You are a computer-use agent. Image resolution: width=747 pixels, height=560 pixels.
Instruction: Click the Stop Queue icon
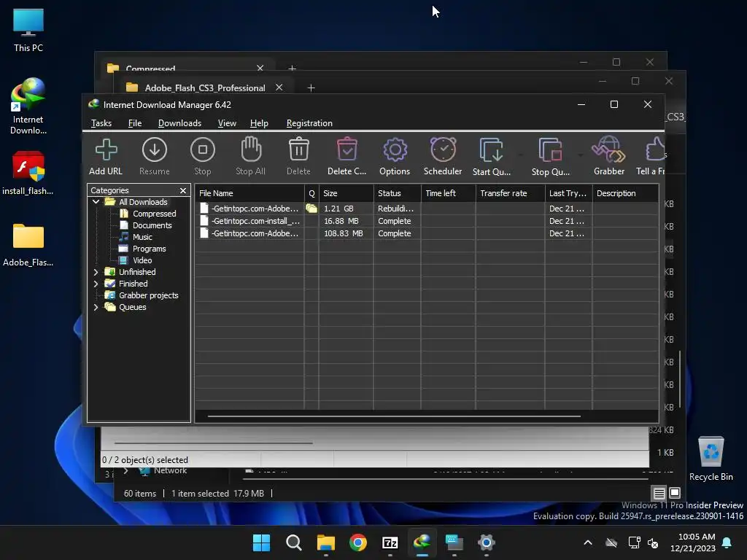coord(550,156)
